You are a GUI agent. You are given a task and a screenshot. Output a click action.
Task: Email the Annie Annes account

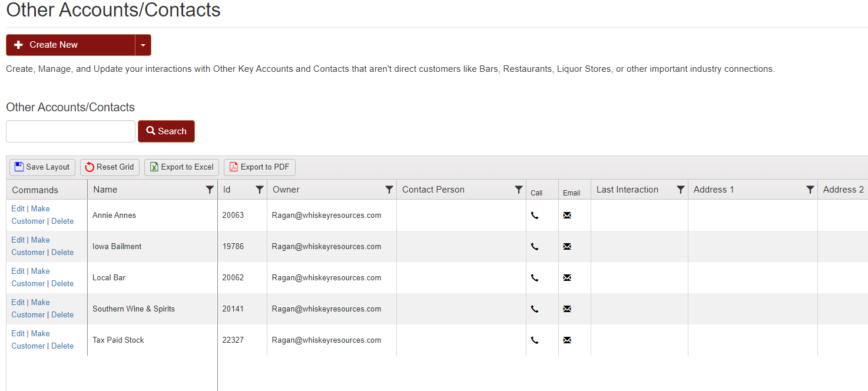tap(567, 216)
